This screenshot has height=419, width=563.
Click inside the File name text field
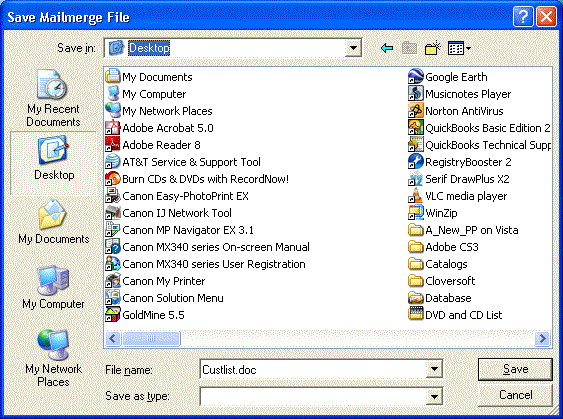coord(313,369)
